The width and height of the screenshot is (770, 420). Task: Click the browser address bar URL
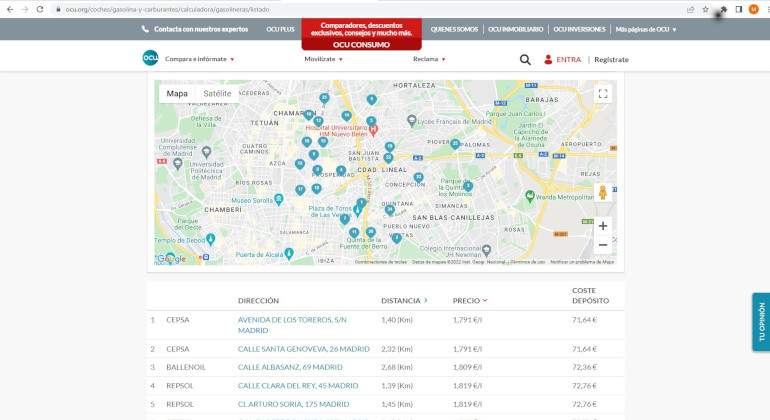tap(167, 9)
